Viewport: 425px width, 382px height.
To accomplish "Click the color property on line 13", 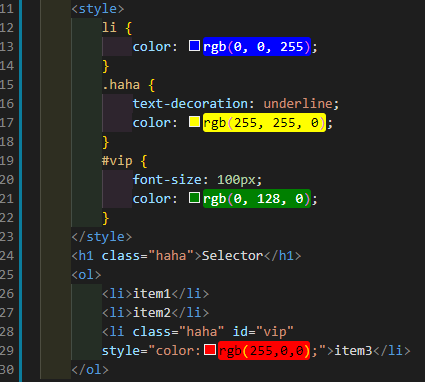I will (x=152, y=47).
